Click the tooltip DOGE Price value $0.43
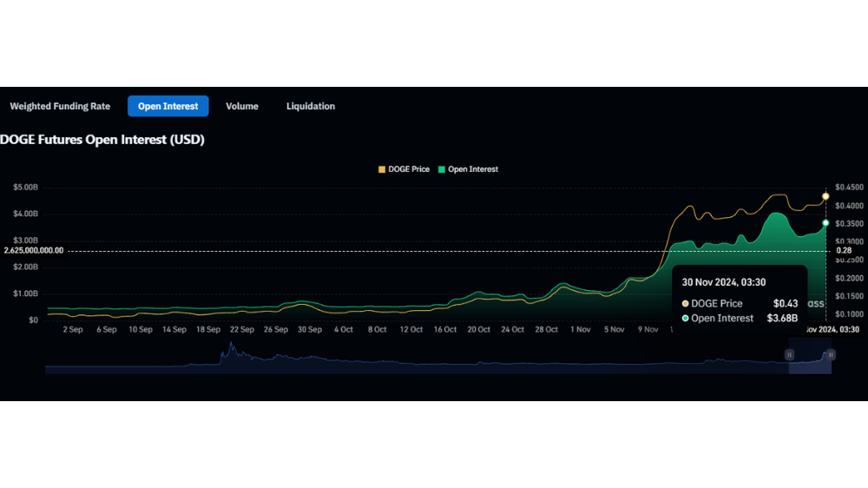Screen dimensions: 868x488 pos(786,304)
